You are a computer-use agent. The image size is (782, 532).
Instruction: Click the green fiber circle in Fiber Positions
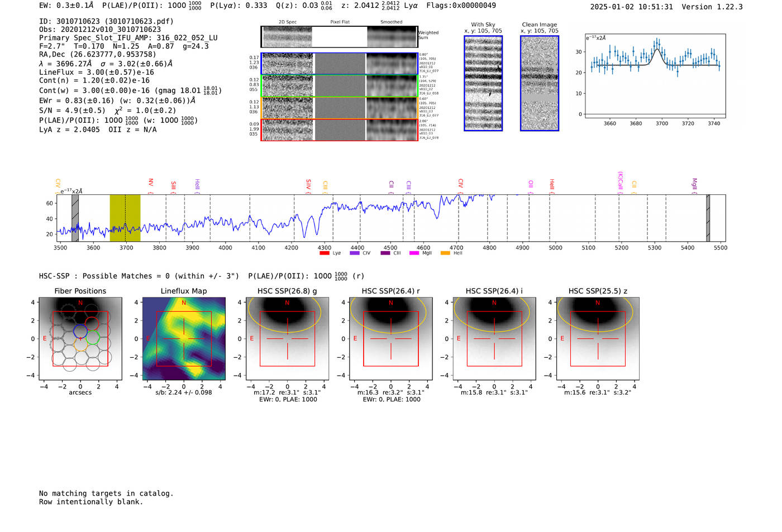[x=92, y=337]
